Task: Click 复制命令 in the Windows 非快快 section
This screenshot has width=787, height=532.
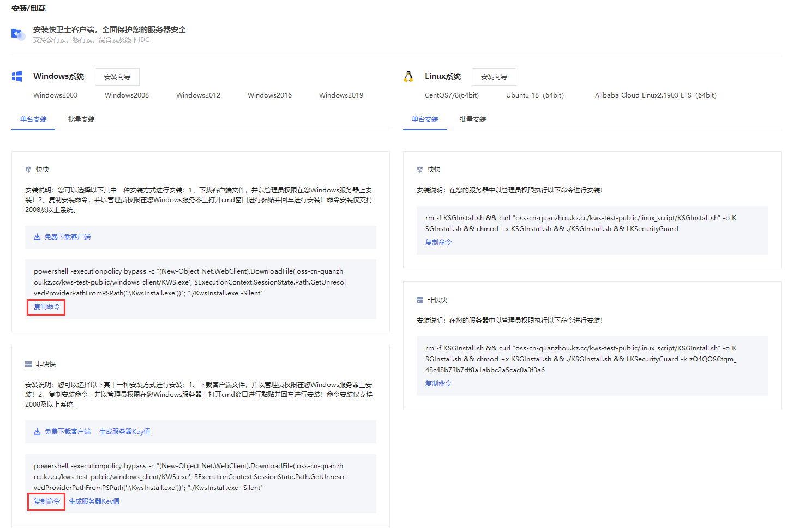Action: coord(47,501)
